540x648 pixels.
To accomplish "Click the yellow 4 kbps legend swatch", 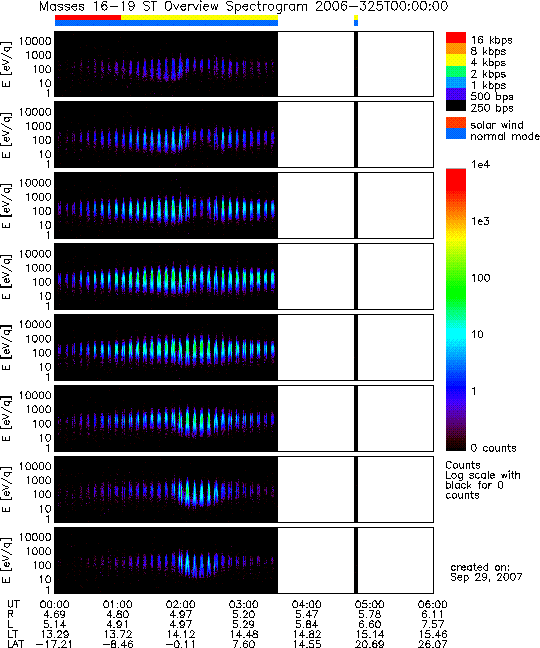I will point(456,60).
